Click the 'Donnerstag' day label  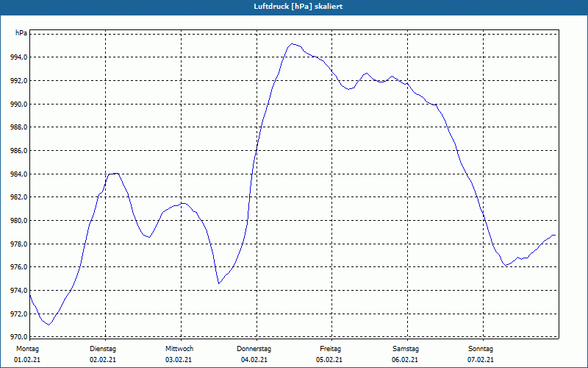point(254,349)
